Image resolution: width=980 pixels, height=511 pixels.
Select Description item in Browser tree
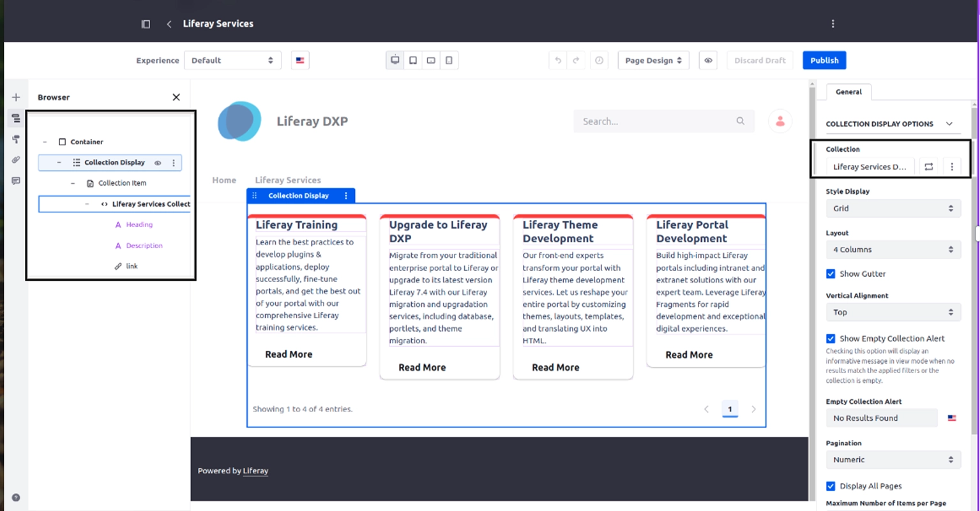[x=144, y=246]
